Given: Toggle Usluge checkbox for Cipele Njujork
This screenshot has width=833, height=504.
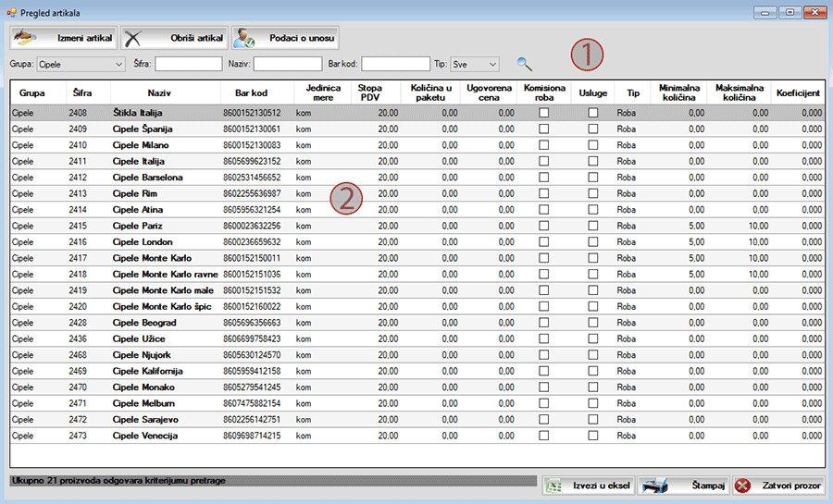Looking at the screenshot, I should [x=593, y=355].
